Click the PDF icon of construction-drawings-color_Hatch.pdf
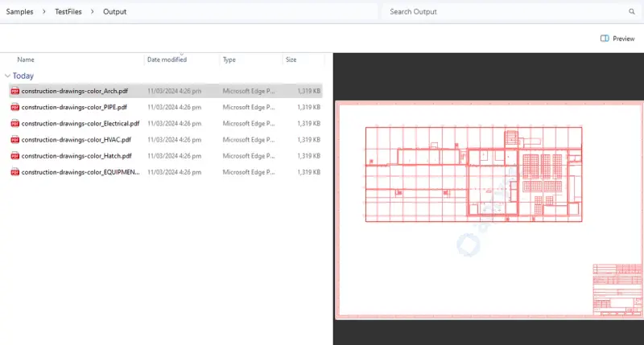Viewport: 644px width, 345px height. pos(14,156)
